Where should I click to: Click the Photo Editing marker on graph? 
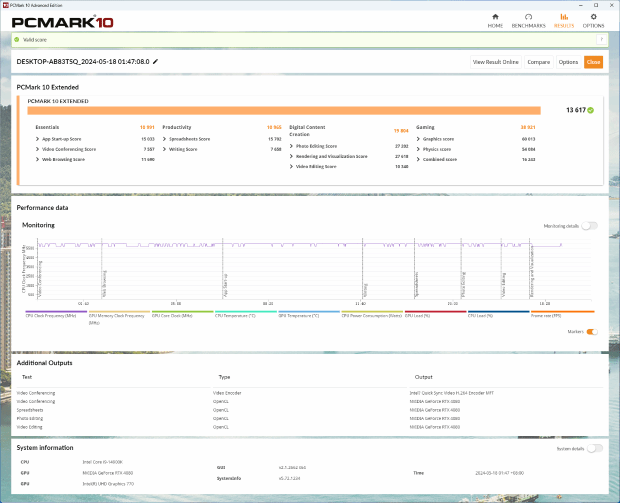tap(464, 284)
